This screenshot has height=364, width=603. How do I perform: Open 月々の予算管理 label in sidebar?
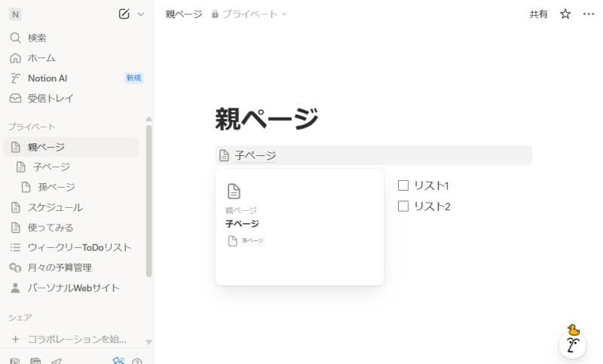[x=60, y=268]
